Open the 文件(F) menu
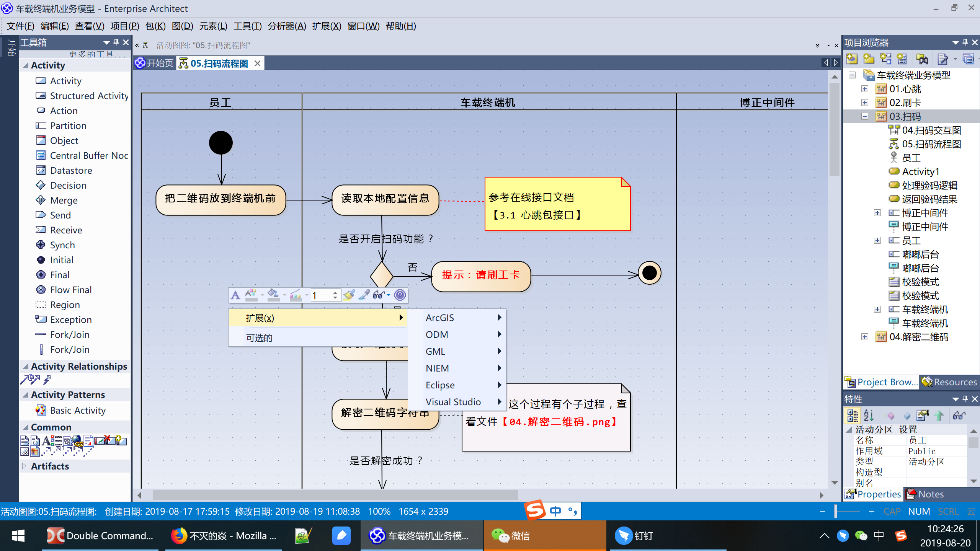 (20, 26)
